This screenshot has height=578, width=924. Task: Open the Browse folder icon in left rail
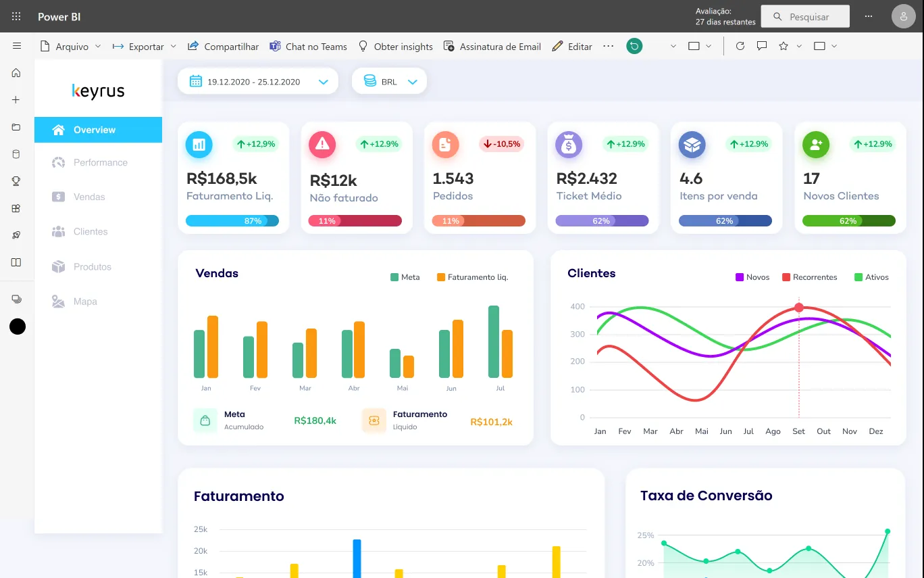click(16, 127)
